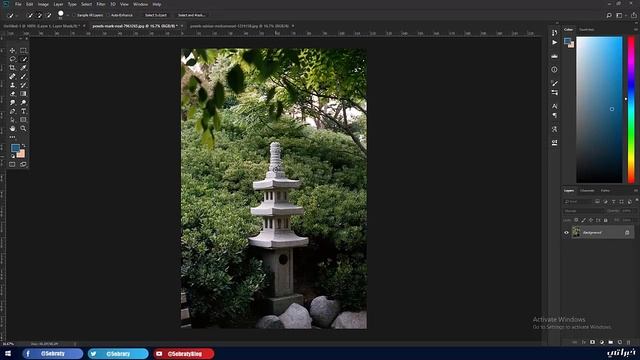Open the Search icon in top-right corner
This screenshot has width=640, height=360.
(x=609, y=15)
